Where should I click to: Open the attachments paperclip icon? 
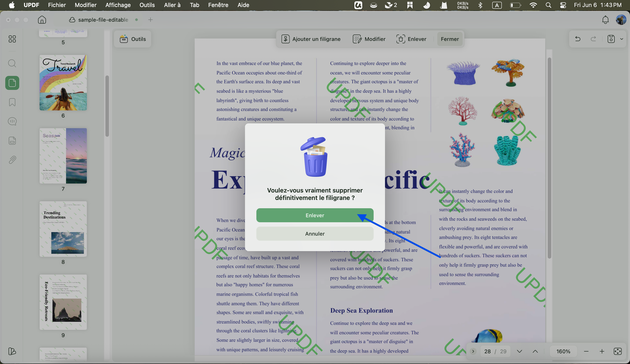(x=12, y=160)
